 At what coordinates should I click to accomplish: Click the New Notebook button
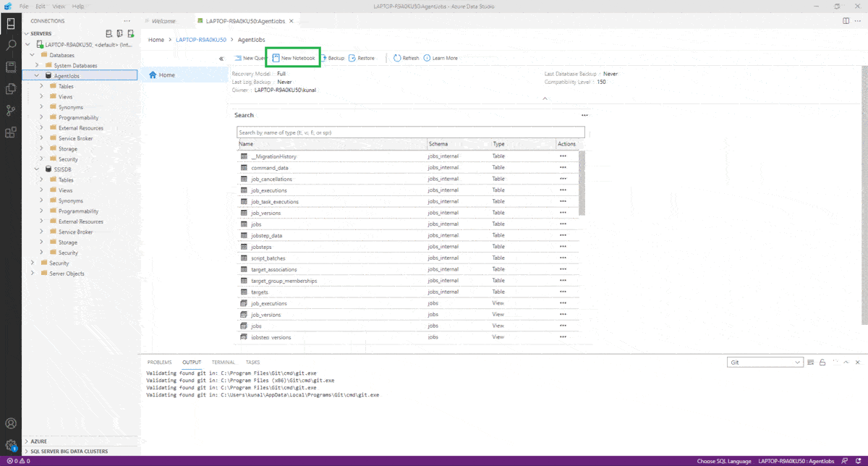pyautogui.click(x=294, y=58)
